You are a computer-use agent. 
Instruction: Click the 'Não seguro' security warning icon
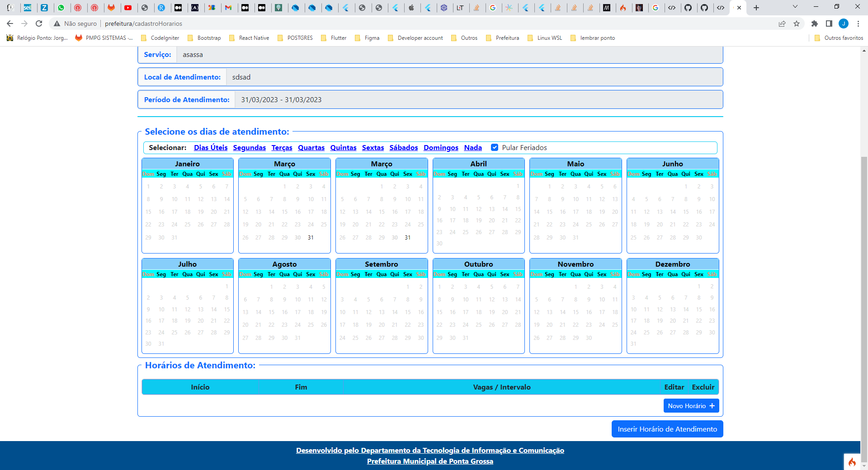point(57,23)
